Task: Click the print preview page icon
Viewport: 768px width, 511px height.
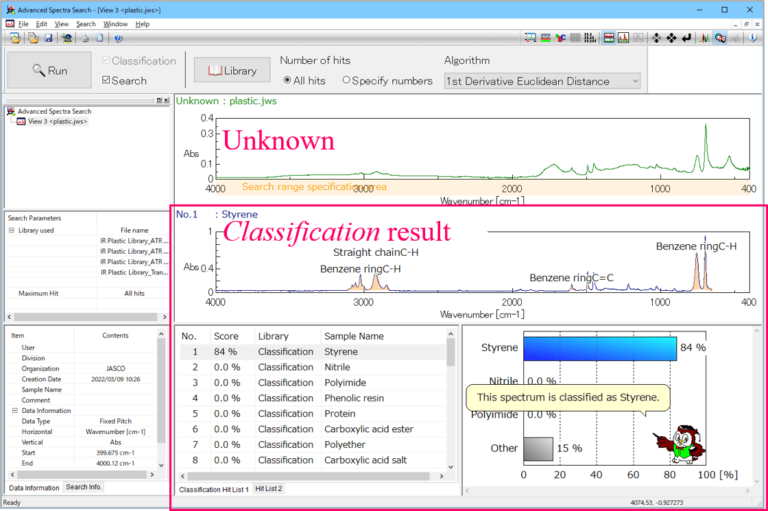Action: (99, 38)
